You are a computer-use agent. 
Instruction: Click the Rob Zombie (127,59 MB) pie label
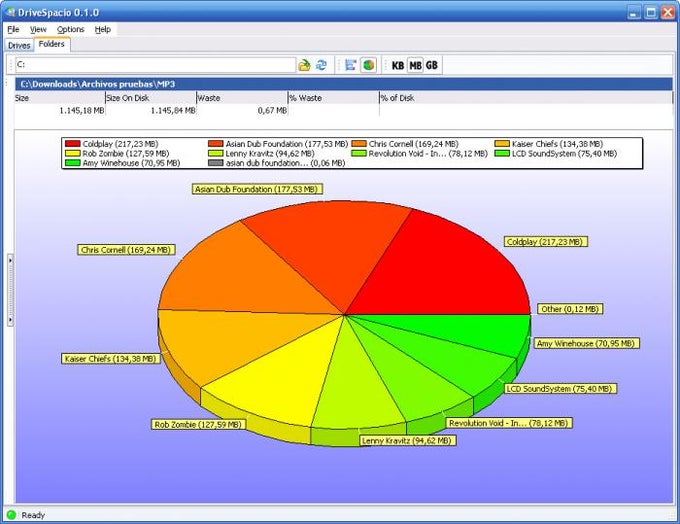(198, 425)
